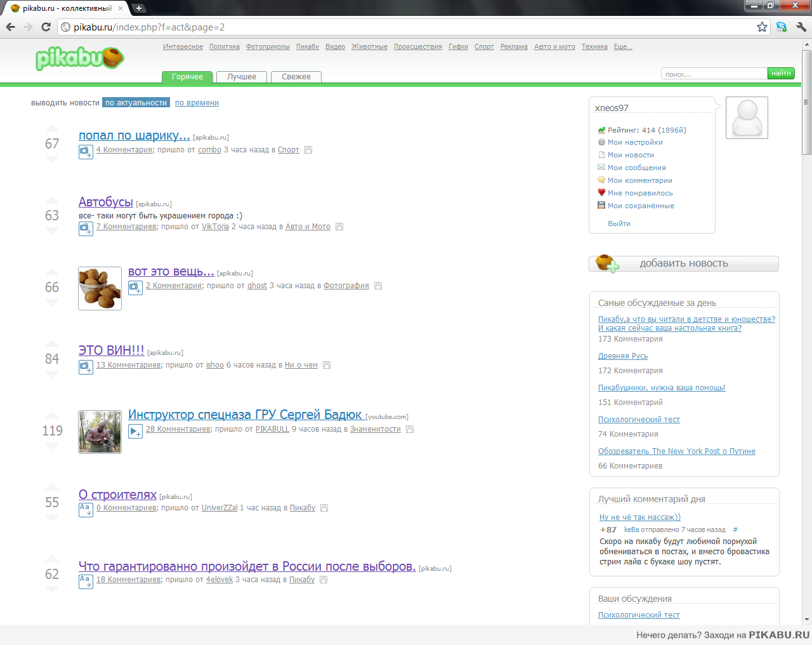
Task: Open the "Свежее" tab
Action: coord(296,77)
